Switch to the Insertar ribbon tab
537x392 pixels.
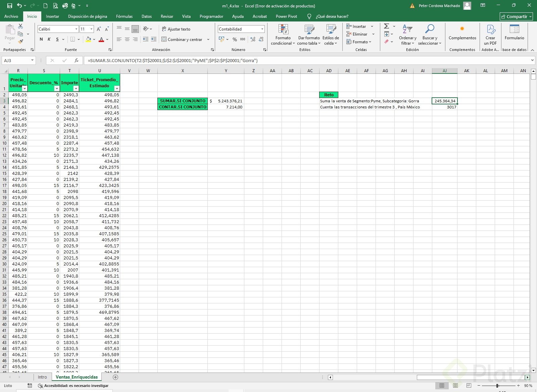point(52,16)
